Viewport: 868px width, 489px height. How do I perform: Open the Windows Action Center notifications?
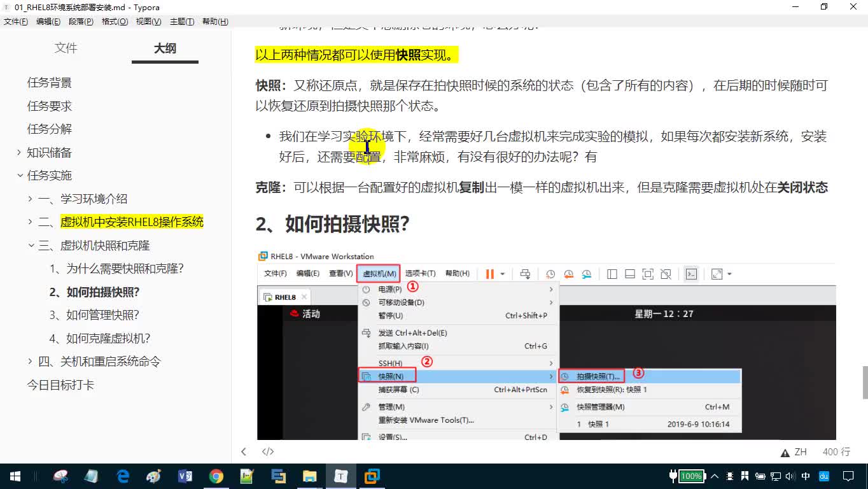tap(848, 476)
